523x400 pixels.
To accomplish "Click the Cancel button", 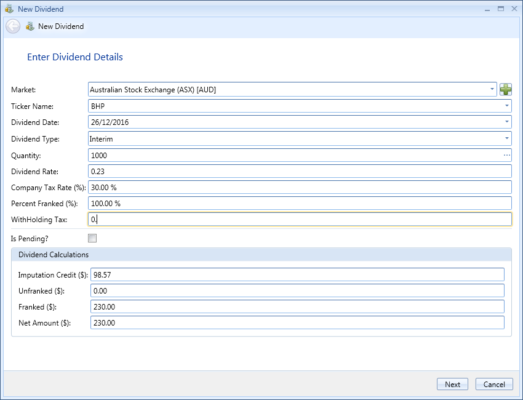I will [x=494, y=384].
